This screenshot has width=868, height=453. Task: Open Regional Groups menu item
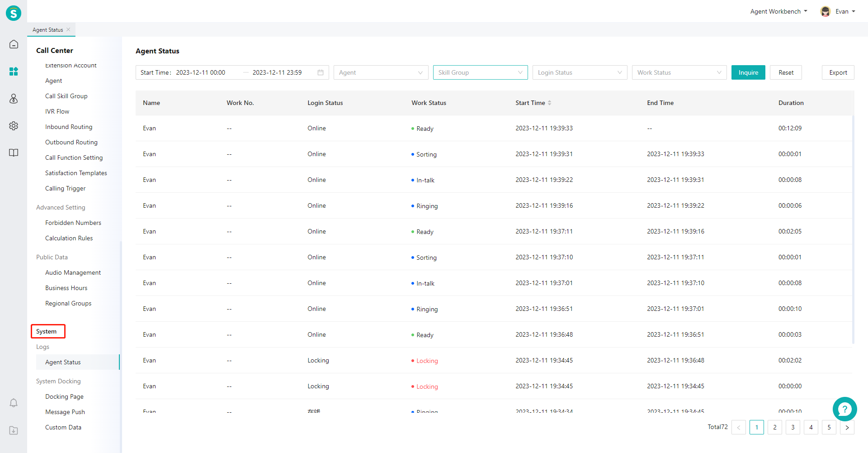click(x=68, y=303)
